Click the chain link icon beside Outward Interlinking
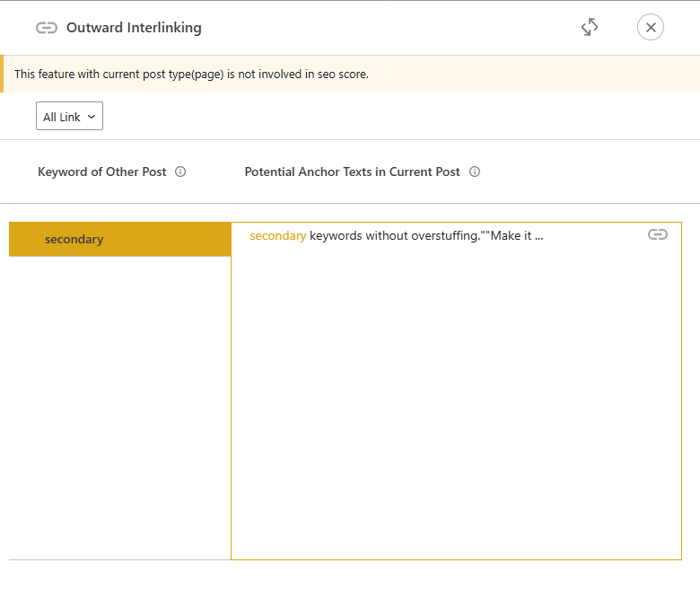700x607 pixels. tap(47, 28)
